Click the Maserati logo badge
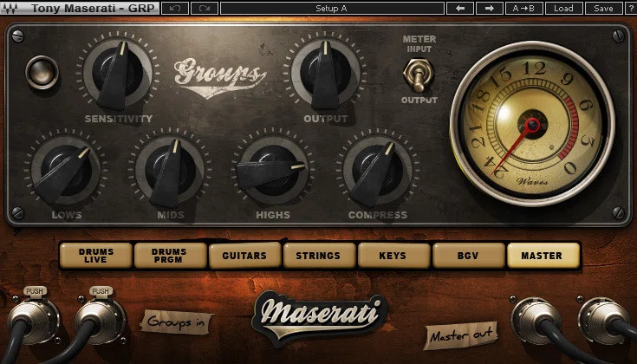The height and width of the screenshot is (364, 637). pyautogui.click(x=320, y=319)
